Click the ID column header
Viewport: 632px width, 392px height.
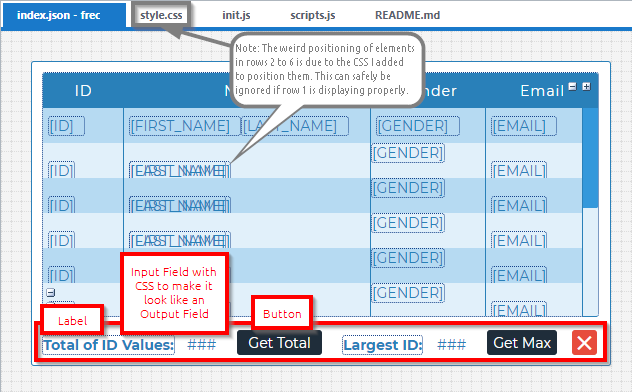83,91
